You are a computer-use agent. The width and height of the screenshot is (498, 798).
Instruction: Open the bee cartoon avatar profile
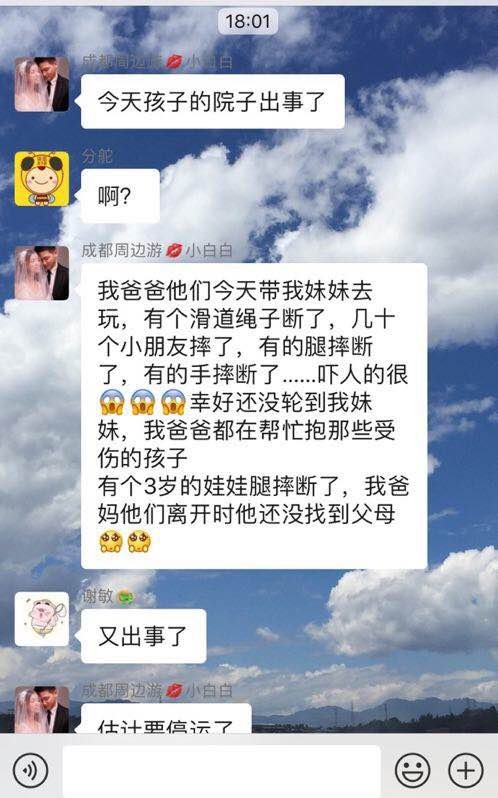[x=42, y=179]
